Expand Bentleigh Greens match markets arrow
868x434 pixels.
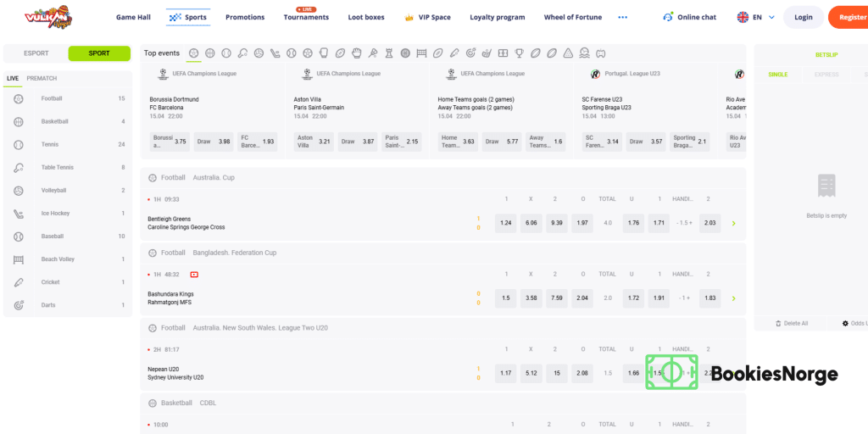[733, 224]
